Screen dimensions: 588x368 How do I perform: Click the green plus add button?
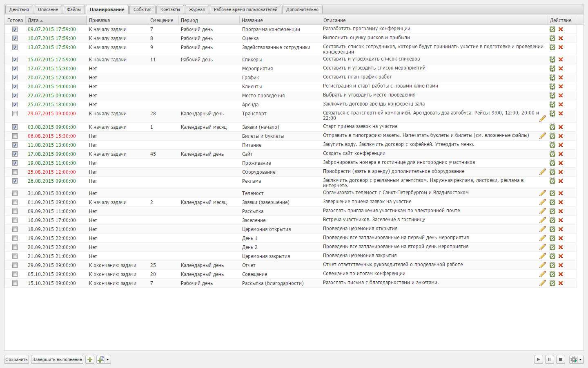(x=90, y=359)
